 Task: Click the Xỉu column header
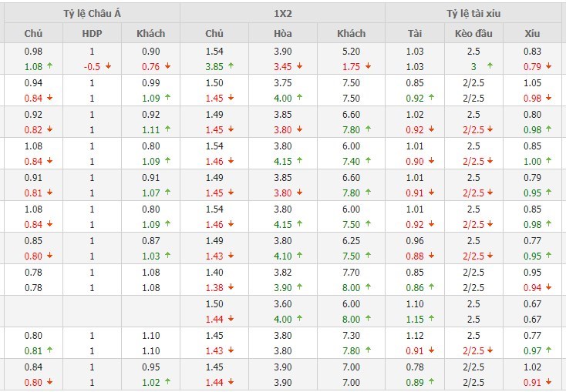(x=532, y=34)
